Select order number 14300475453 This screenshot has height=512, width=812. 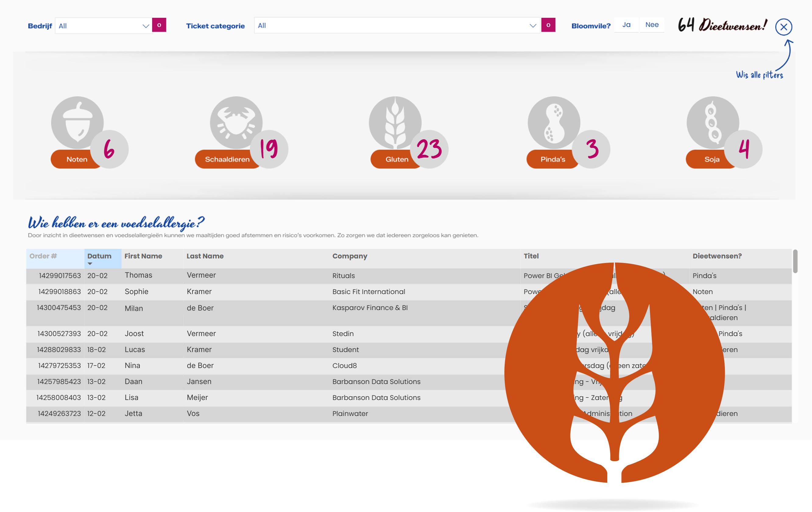(59, 308)
